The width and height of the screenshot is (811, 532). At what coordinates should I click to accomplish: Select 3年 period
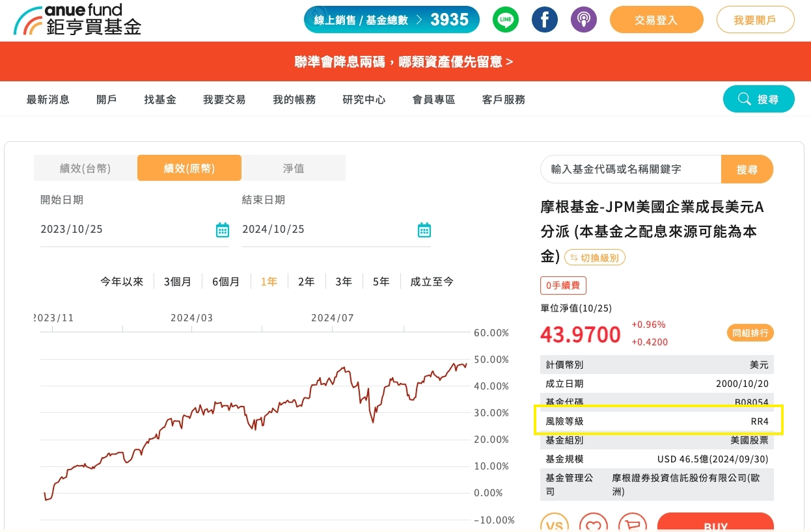tap(344, 282)
